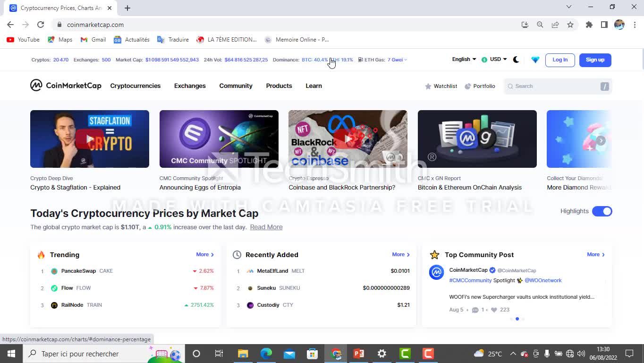This screenshot has width=644, height=363.
Task: Click the 24h Vol value link
Action: (246, 60)
